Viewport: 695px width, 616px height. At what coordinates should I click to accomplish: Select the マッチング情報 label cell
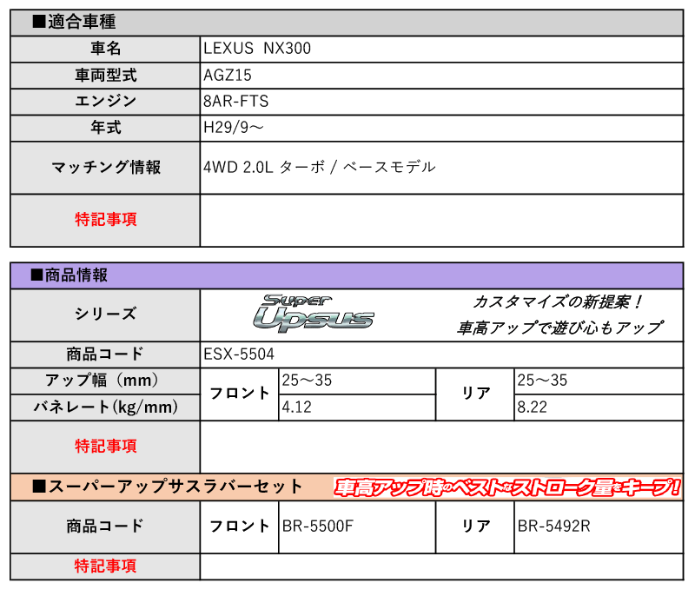(105, 168)
